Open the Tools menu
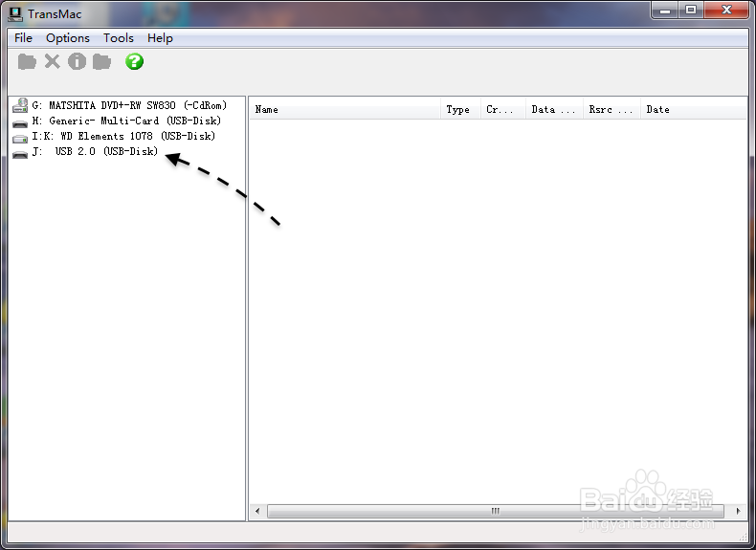 (118, 38)
